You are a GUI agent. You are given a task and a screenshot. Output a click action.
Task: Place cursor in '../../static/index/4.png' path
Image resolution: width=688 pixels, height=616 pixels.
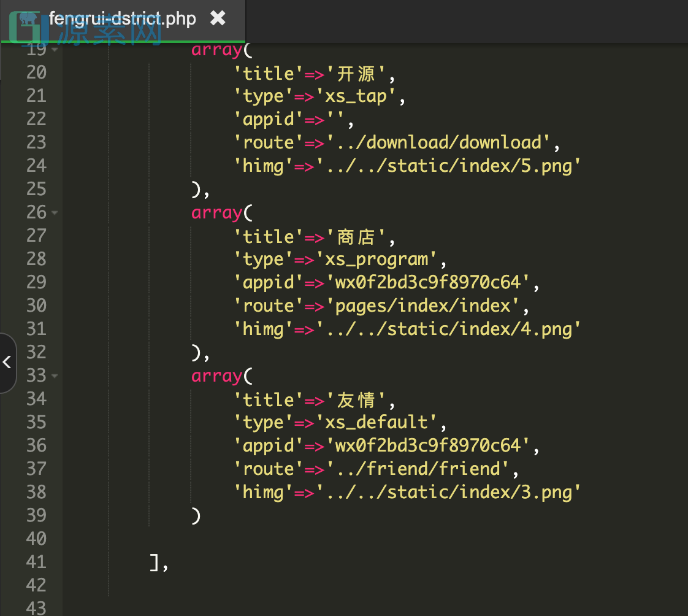click(448, 329)
